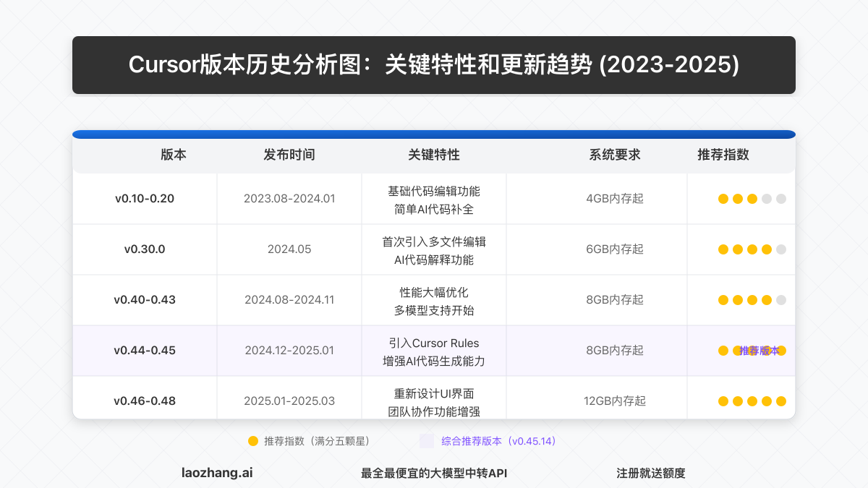Click legend text '推荐指数（满分五颗星）'

coord(318,440)
